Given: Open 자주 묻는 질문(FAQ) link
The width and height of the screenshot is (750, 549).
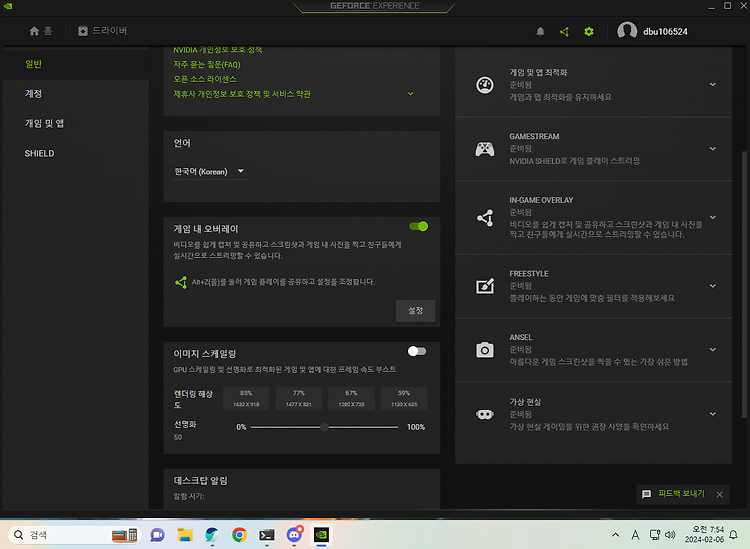Looking at the screenshot, I should [207, 65].
